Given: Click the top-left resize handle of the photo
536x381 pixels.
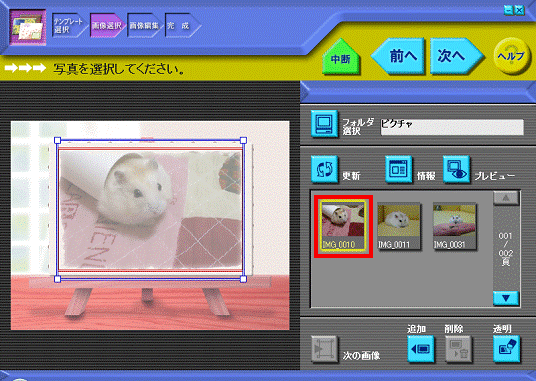Looking at the screenshot, I should coord(57,140).
